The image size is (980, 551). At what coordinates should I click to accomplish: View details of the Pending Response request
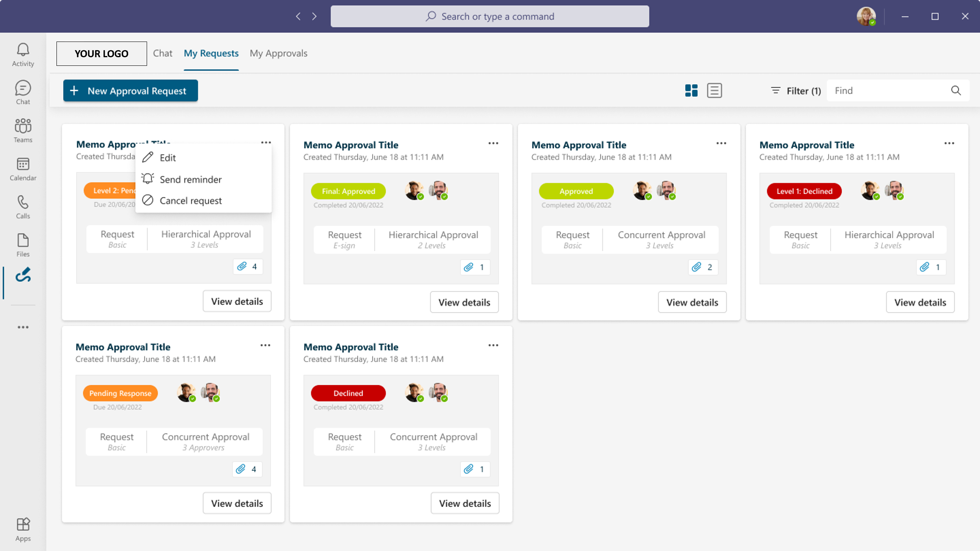point(237,503)
